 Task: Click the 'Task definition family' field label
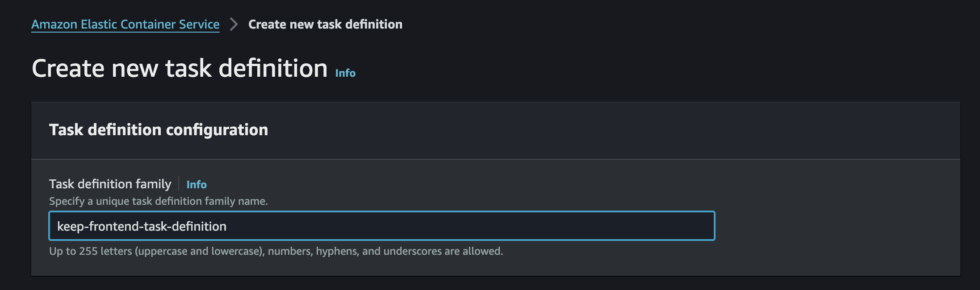tap(110, 184)
